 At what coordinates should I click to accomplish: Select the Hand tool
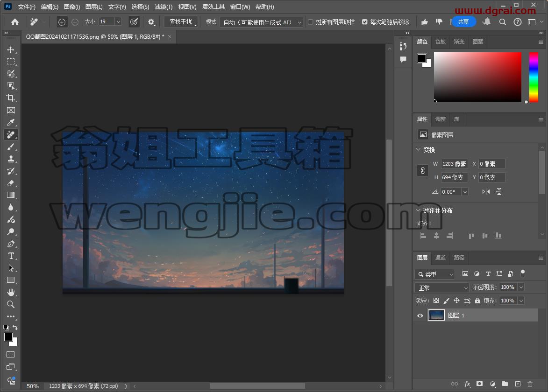coord(10,292)
